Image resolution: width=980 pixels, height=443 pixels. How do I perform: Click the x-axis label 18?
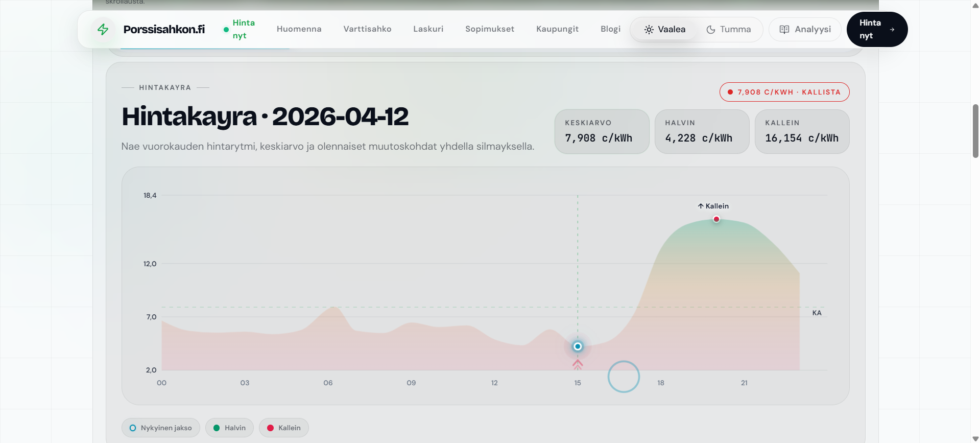pyautogui.click(x=661, y=383)
